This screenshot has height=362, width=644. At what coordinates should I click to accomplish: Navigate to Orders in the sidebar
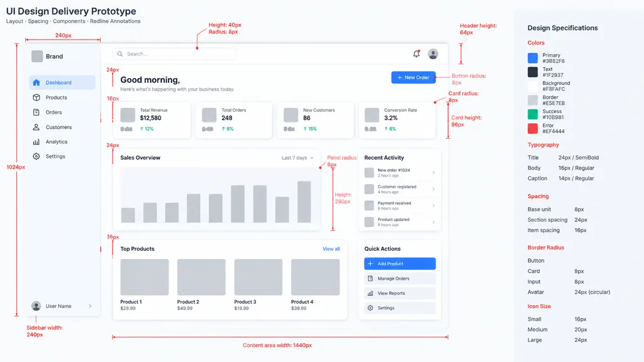(x=62, y=112)
